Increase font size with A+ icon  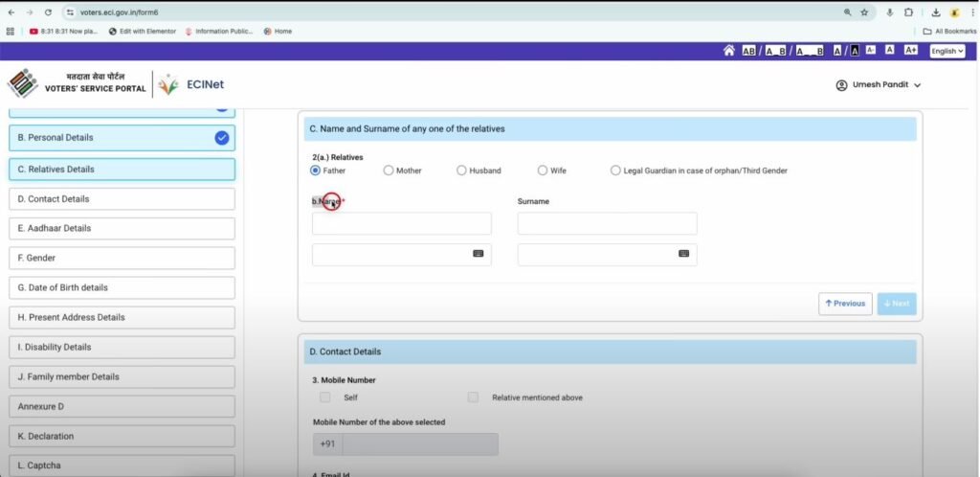911,51
